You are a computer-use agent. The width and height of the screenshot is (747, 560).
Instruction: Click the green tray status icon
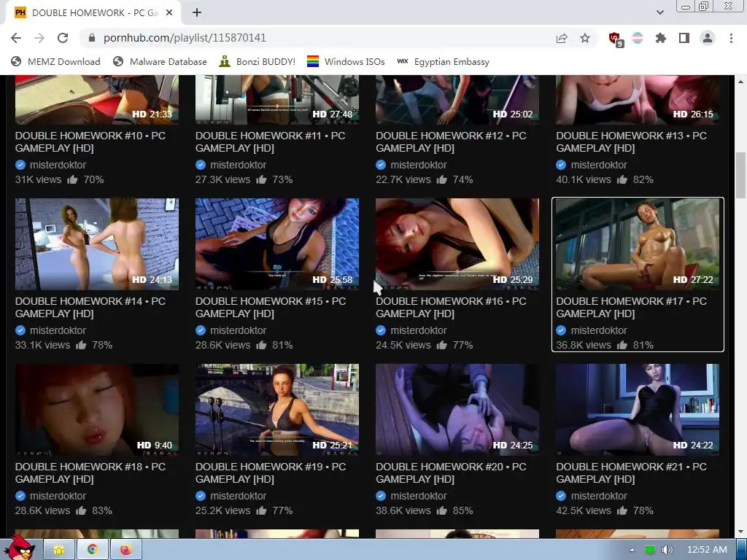pos(649,550)
